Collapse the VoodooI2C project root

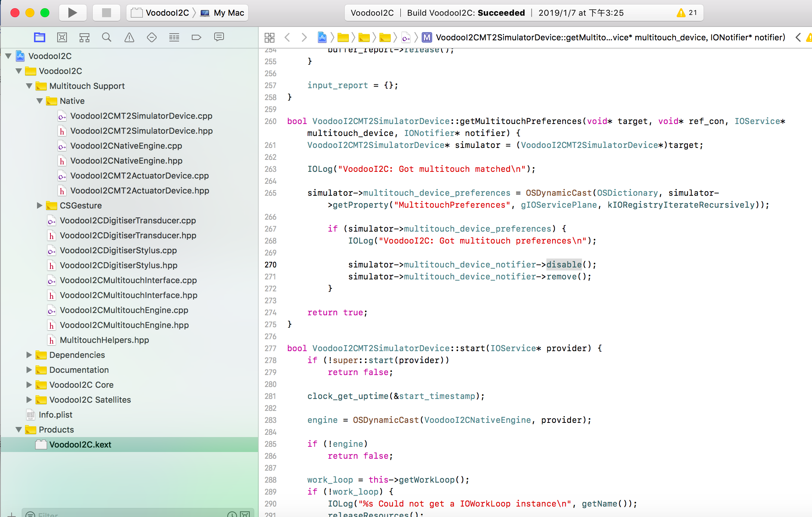[x=8, y=56]
